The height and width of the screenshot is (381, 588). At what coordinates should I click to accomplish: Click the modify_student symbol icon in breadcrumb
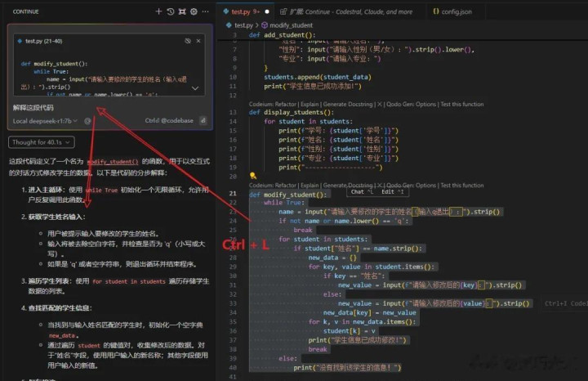click(x=265, y=25)
